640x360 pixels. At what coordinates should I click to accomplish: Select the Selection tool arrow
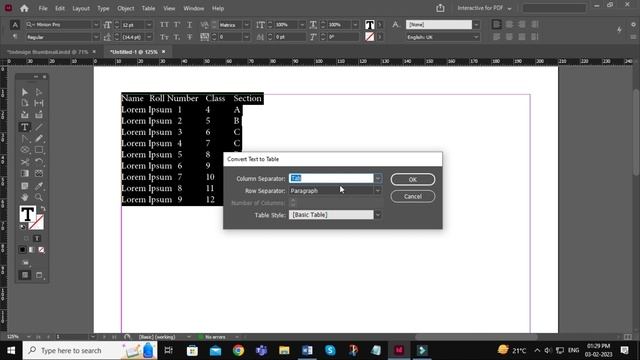[x=24, y=92]
